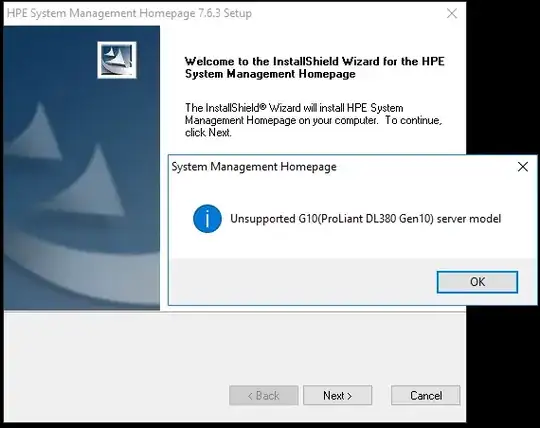
Task: Close the System Management Homepage message dialog
Action: coord(523,167)
